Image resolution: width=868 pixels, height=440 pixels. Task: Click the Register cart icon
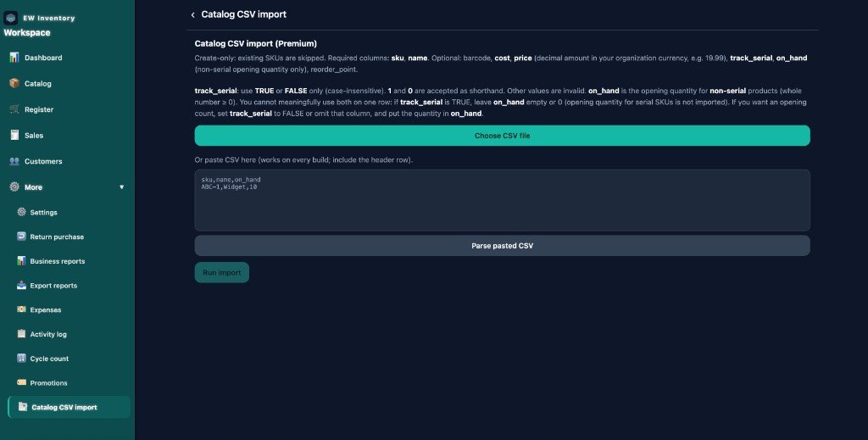click(14, 109)
